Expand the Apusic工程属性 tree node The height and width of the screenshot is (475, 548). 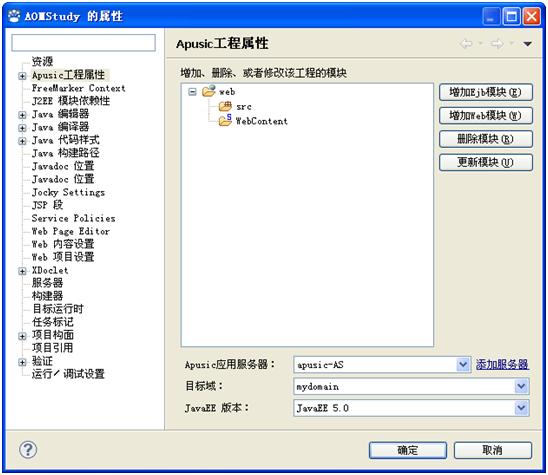pyautogui.click(x=22, y=76)
